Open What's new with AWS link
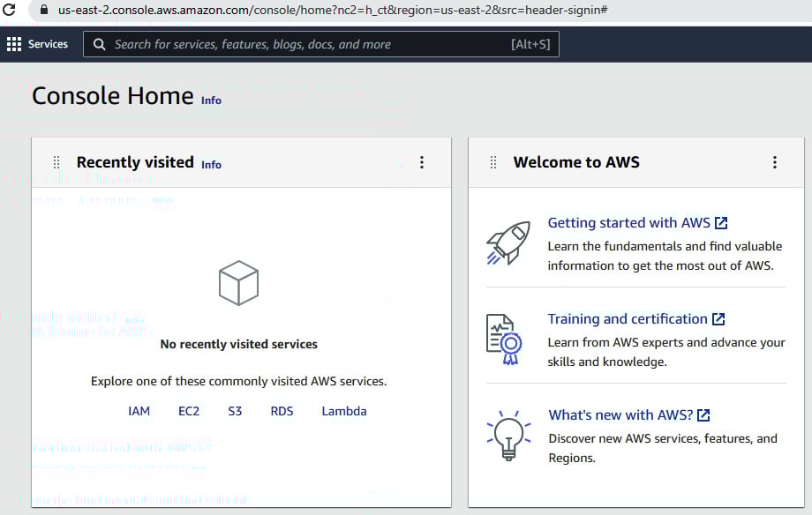 point(620,415)
